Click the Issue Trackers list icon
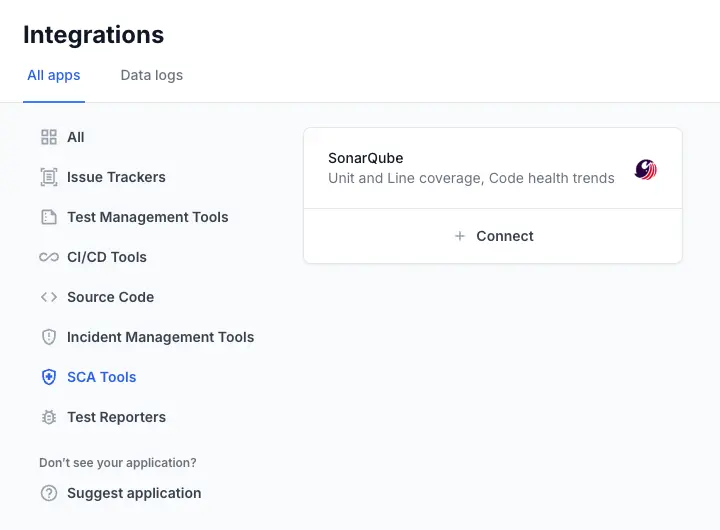 pyautogui.click(x=49, y=177)
